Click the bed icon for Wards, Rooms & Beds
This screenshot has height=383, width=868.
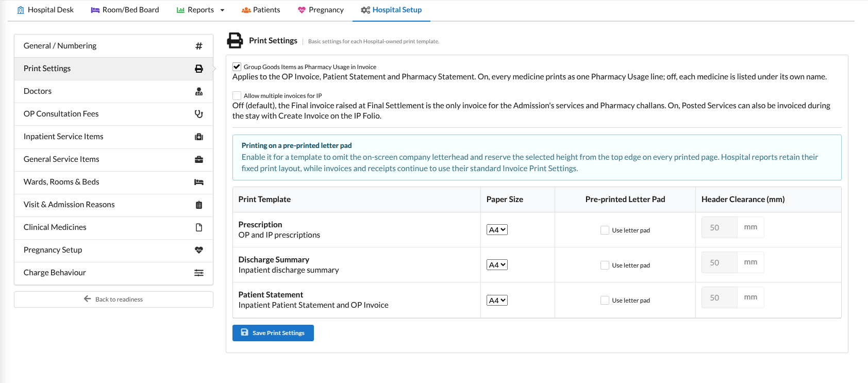click(199, 182)
